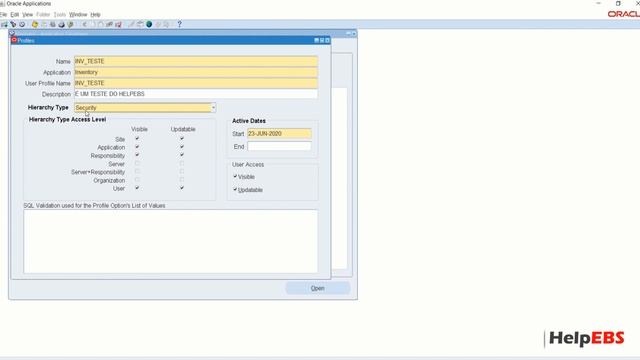Click the Find flashlight toolbar icon
Screen dimensions: 640x360
tap(13, 24)
